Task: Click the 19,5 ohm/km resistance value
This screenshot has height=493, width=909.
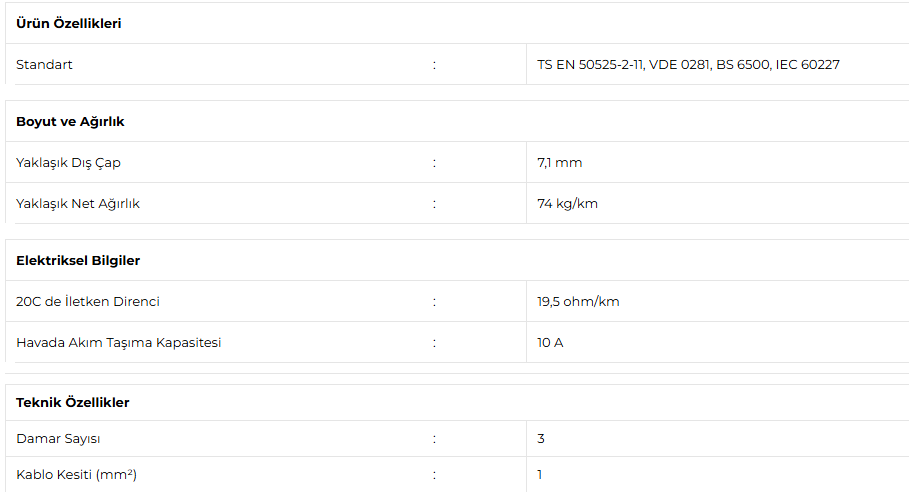Action: click(578, 302)
